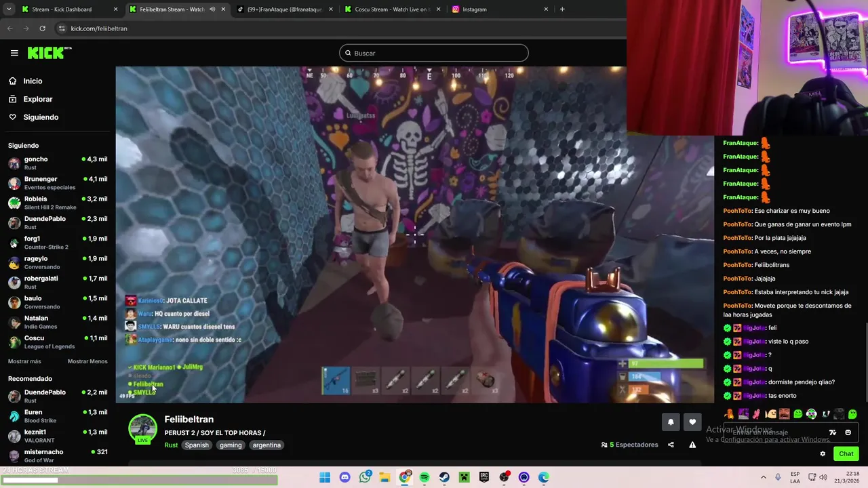
Task: Click the share stream icon
Action: pos(671,445)
